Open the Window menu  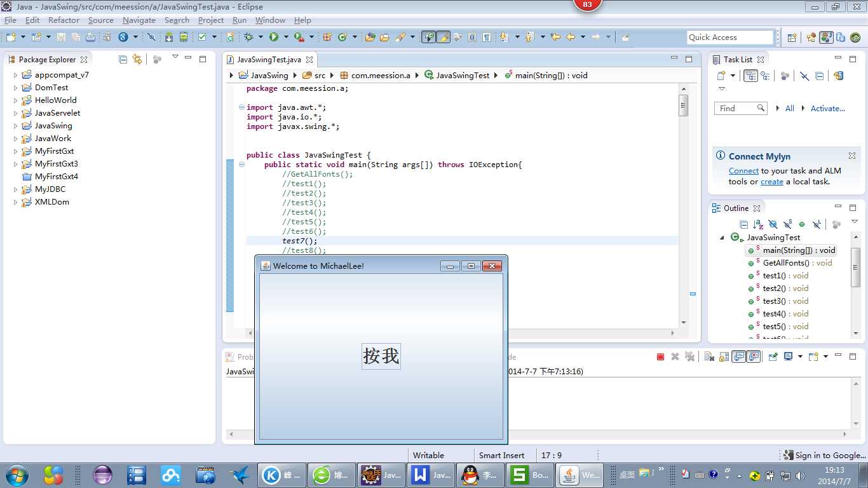pos(270,20)
